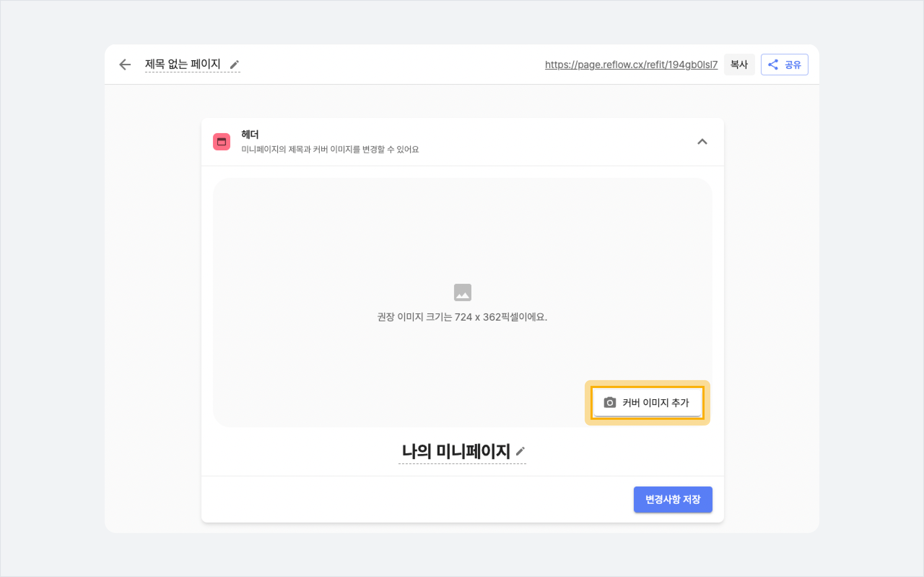The height and width of the screenshot is (577, 924).
Task: Click pencil icon beside 제목 없는 페이지
Action: [235, 65]
